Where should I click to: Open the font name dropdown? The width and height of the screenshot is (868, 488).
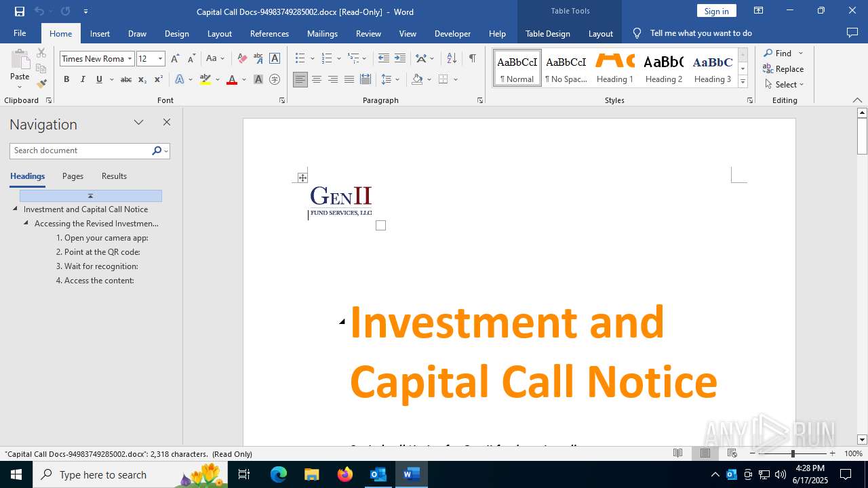click(x=130, y=59)
